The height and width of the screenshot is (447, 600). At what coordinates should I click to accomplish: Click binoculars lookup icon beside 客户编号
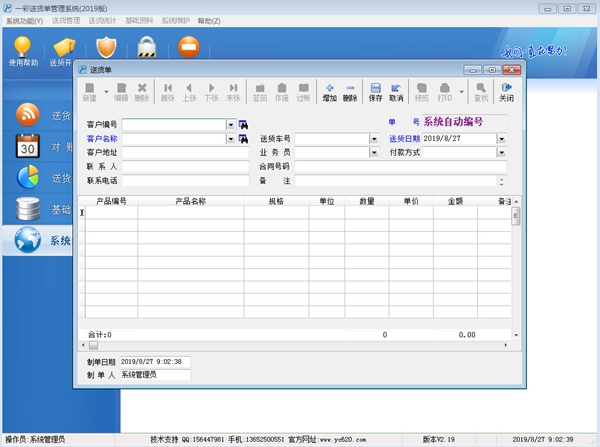pos(243,125)
